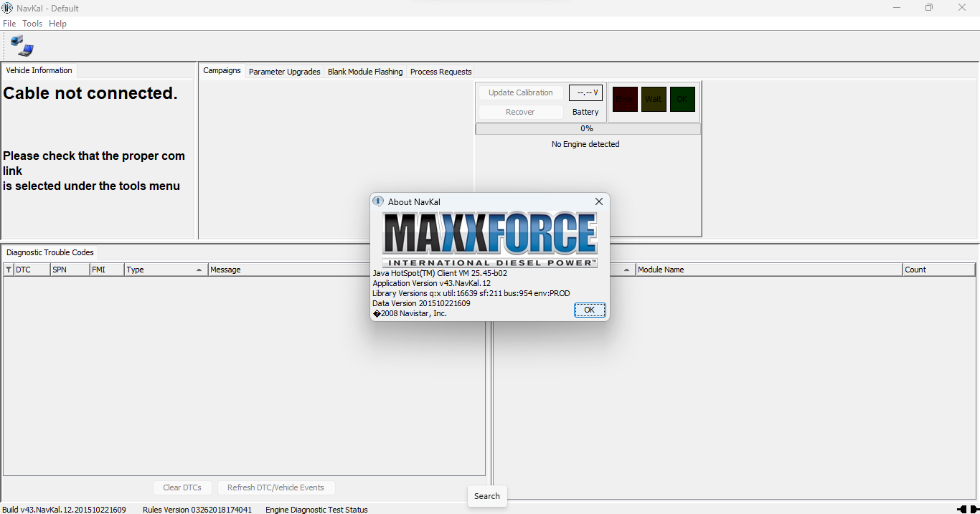Click the Search button
Image resolution: width=980 pixels, height=514 pixels.
pyautogui.click(x=487, y=496)
